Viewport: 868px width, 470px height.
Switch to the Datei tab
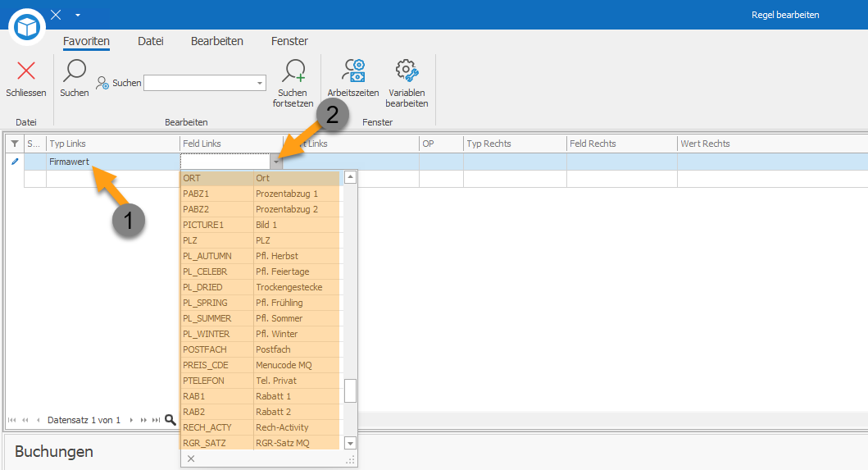pos(151,41)
